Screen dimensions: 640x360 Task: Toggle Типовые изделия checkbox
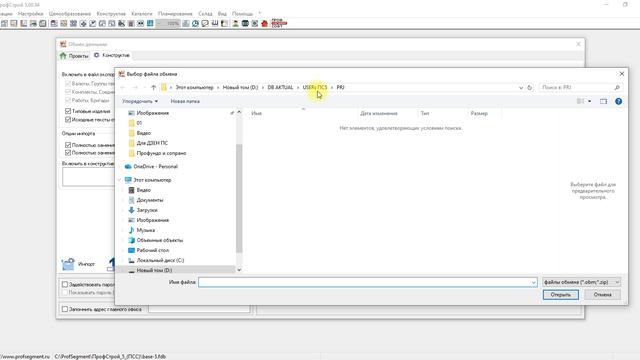pyautogui.click(x=68, y=111)
